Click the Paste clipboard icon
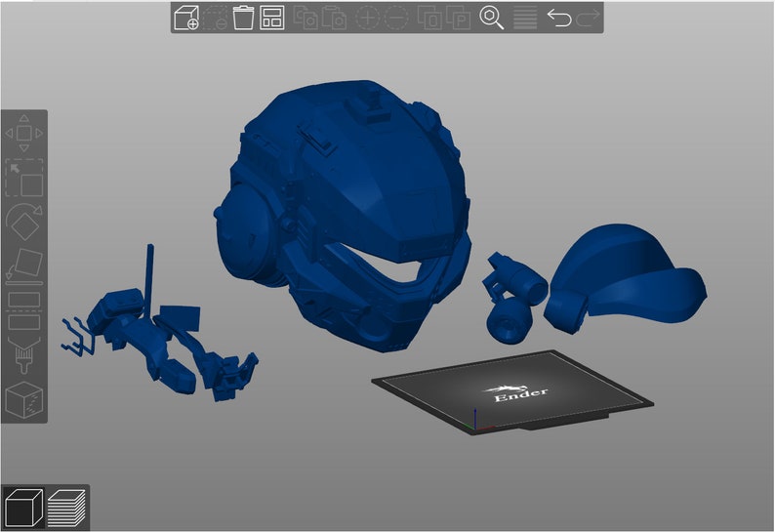This screenshot has width=775, height=532. click(x=334, y=18)
